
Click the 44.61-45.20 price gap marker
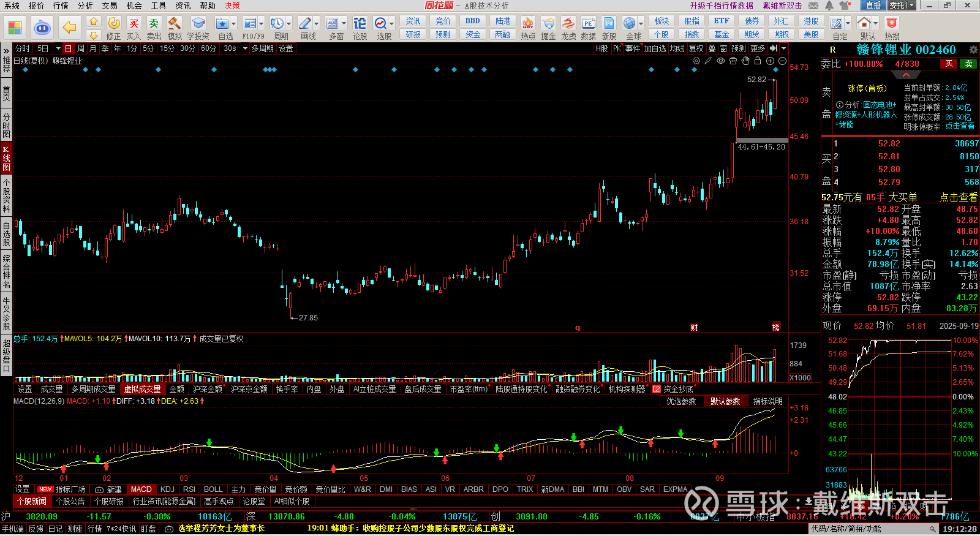click(761, 147)
